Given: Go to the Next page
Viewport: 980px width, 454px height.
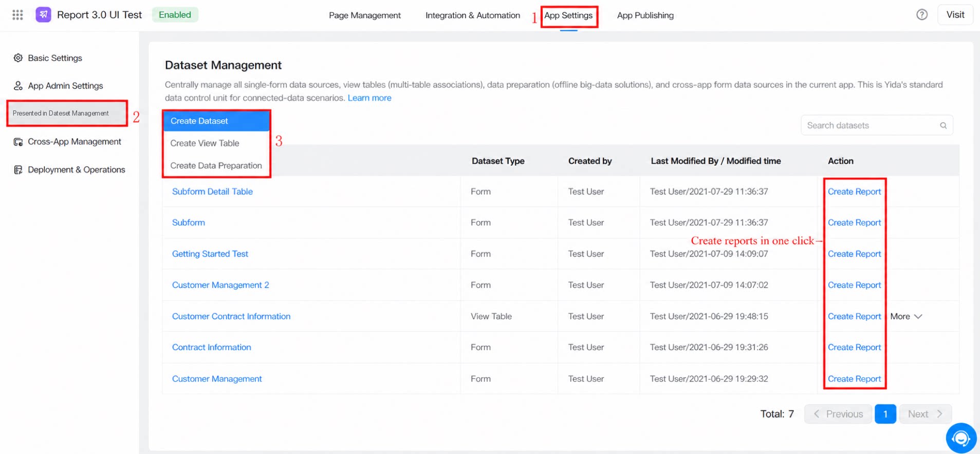Looking at the screenshot, I should click(925, 414).
